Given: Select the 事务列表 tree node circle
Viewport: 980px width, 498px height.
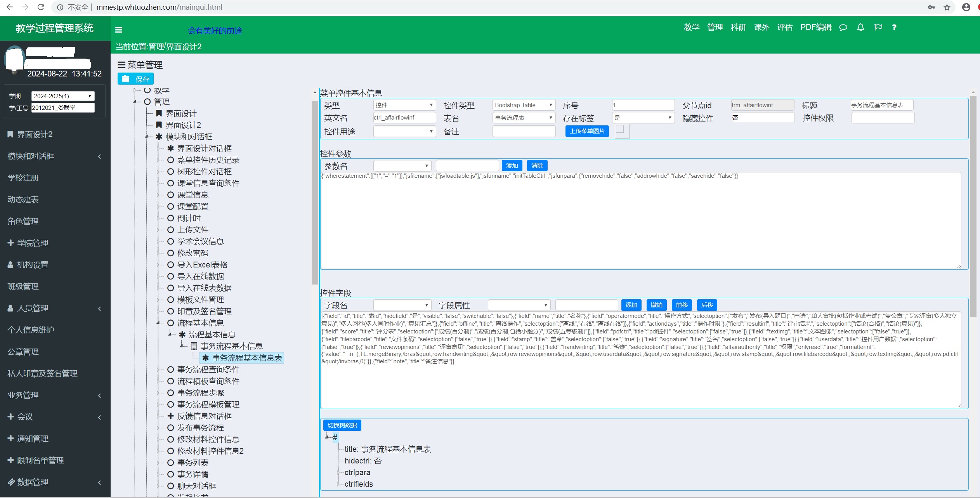Looking at the screenshot, I should click(x=170, y=463).
